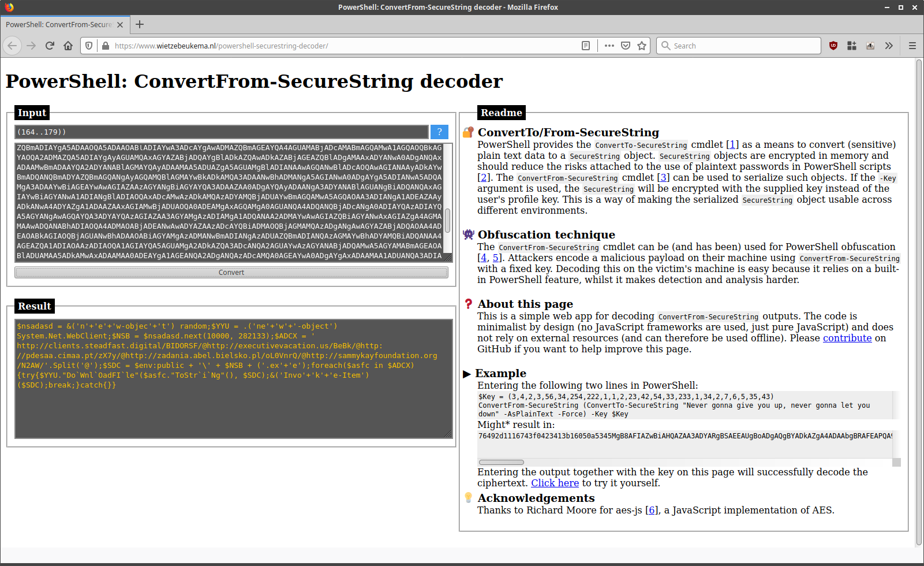Follow the 'Click here' example link
The width and height of the screenshot is (924, 566).
555,483
